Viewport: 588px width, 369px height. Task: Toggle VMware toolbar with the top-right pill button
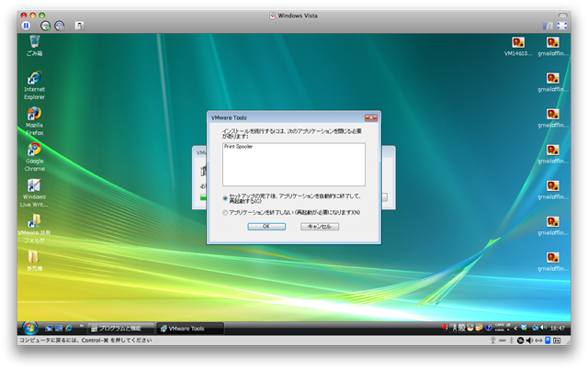(562, 16)
